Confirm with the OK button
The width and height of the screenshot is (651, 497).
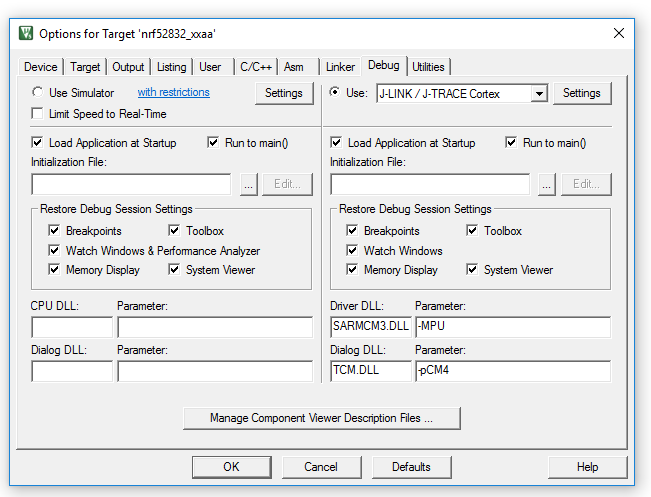232,467
